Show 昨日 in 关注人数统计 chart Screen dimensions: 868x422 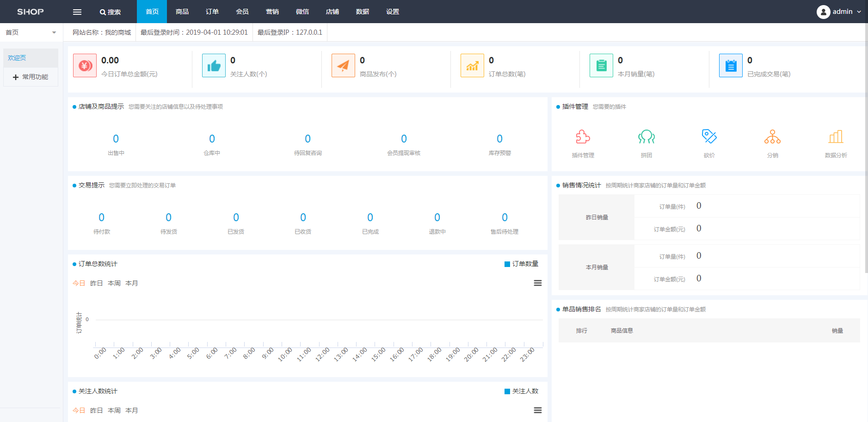[x=97, y=410]
